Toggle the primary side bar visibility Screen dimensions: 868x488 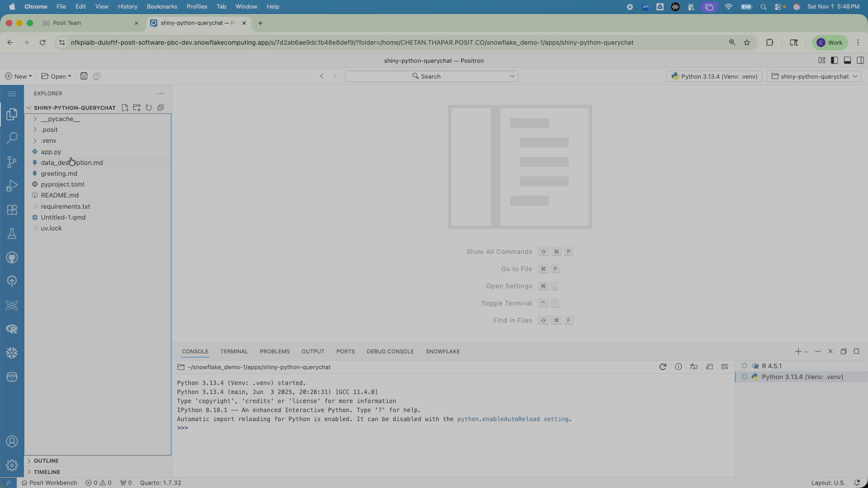coord(835,61)
